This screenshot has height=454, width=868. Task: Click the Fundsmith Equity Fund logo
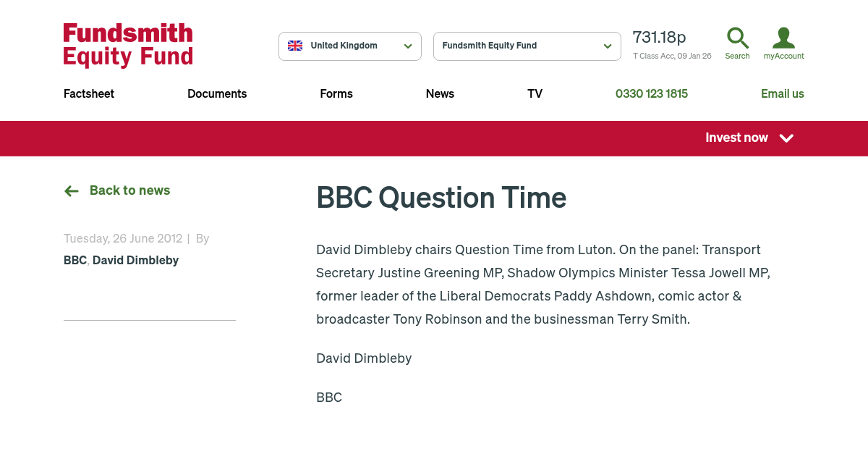(127, 45)
